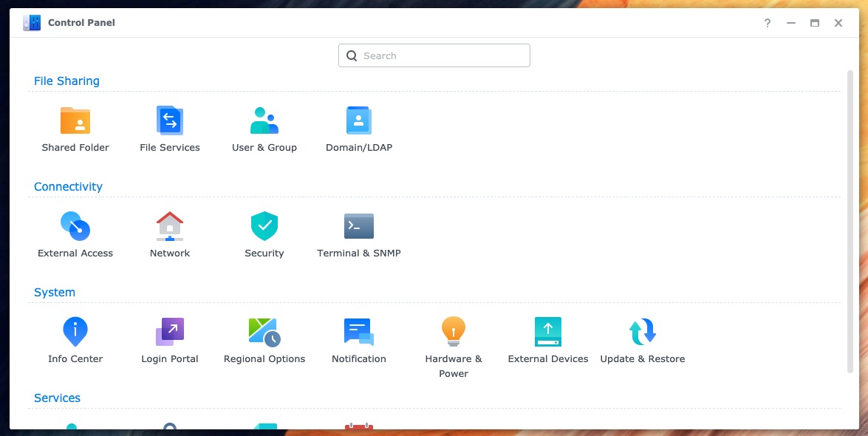The width and height of the screenshot is (868, 436).
Task: Click the Shared Folder label text
Action: click(x=75, y=147)
